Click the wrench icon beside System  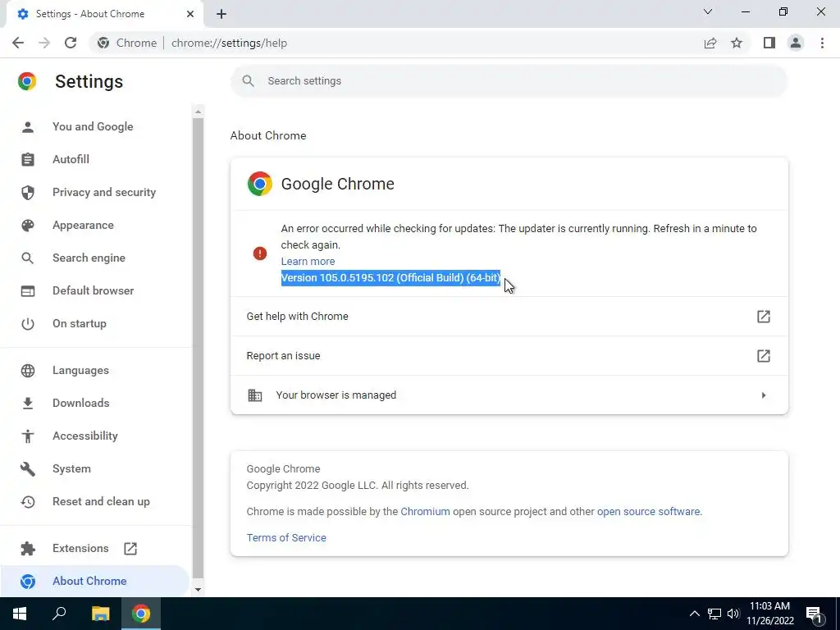tap(28, 468)
